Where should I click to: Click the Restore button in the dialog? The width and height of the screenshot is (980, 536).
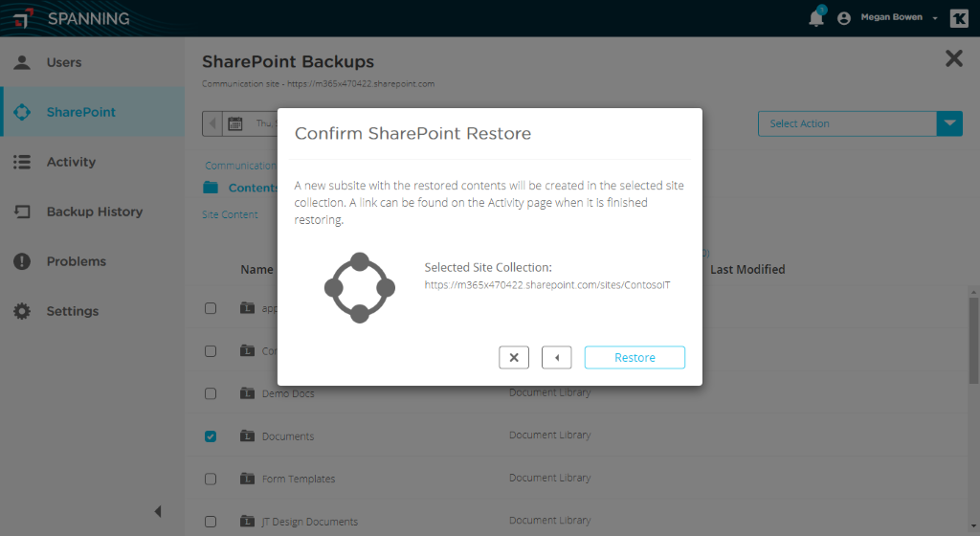point(635,357)
